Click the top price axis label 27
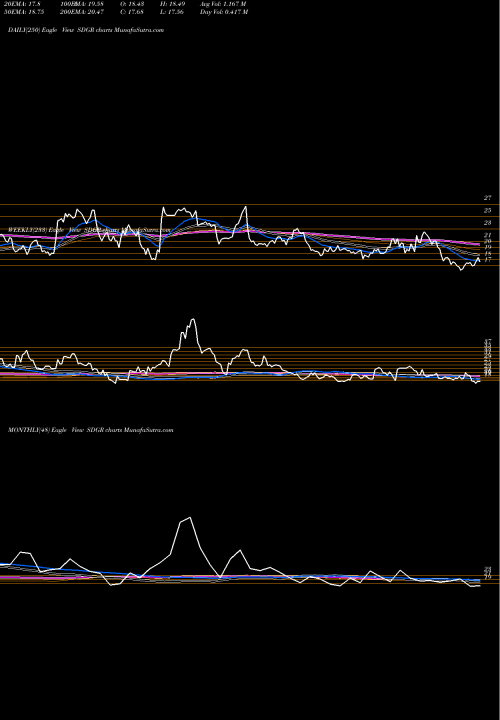The image size is (500, 720). (488, 198)
